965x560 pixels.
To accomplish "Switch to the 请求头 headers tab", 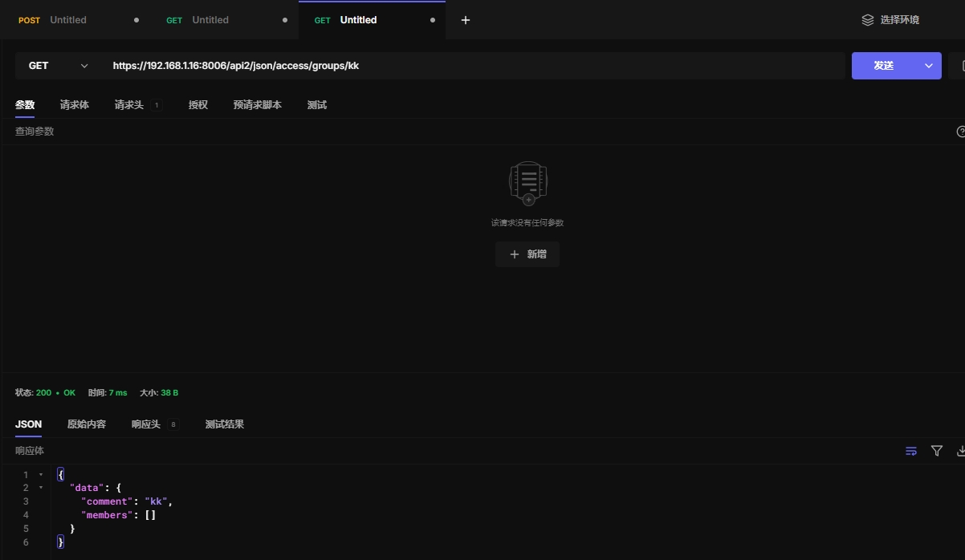I will [x=129, y=105].
